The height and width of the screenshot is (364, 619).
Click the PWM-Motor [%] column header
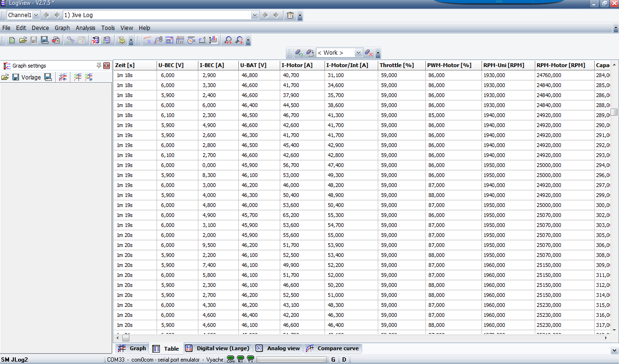click(453, 65)
